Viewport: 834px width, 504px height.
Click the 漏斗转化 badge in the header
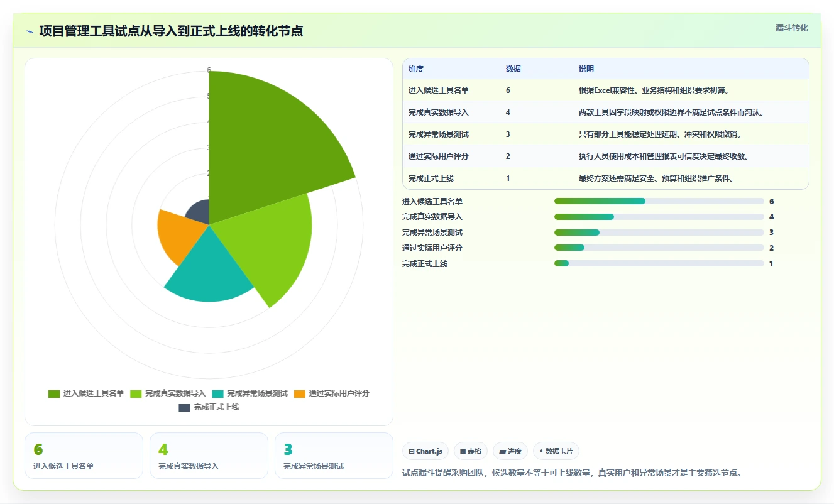(791, 28)
